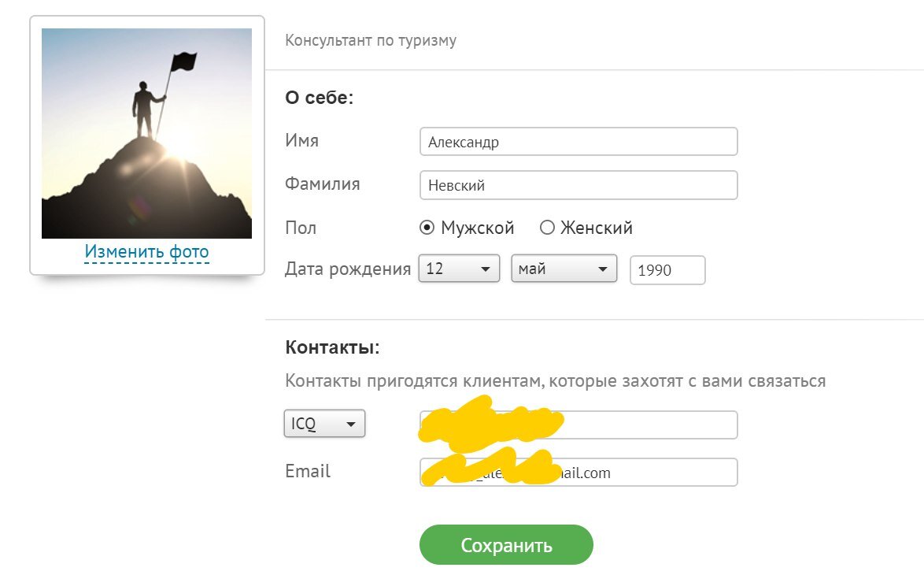Click the profile photo thumbnail
The image size is (924, 586).
coord(146,132)
